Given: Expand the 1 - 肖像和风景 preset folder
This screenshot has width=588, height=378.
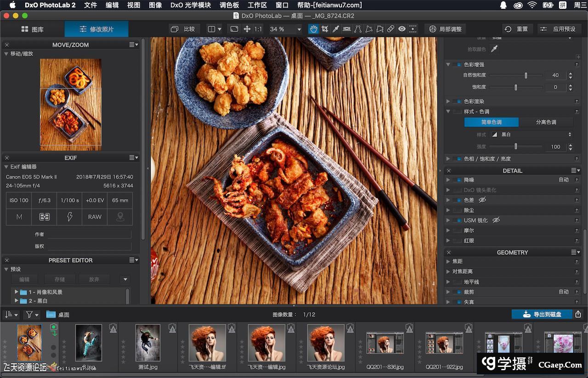Looking at the screenshot, I should pos(17,292).
